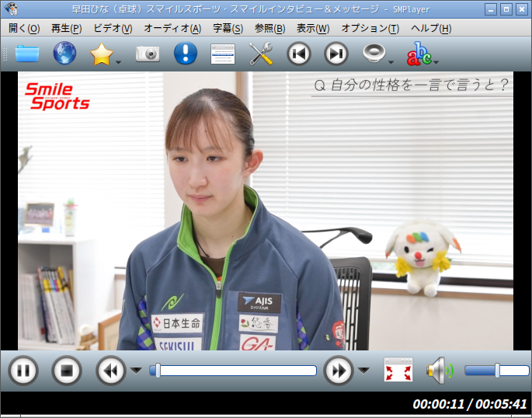Open preferences with wrench and screwdriver icon

[260, 54]
